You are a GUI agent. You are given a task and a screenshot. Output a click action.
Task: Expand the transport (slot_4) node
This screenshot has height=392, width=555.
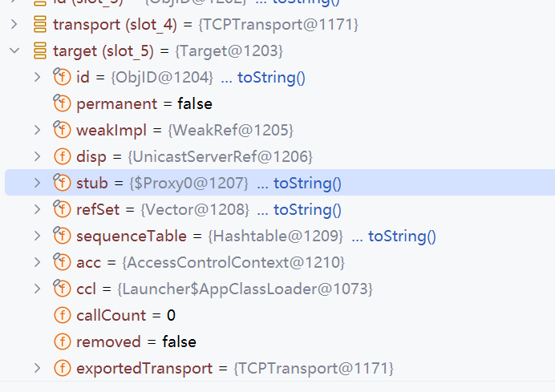pyautogui.click(x=14, y=24)
